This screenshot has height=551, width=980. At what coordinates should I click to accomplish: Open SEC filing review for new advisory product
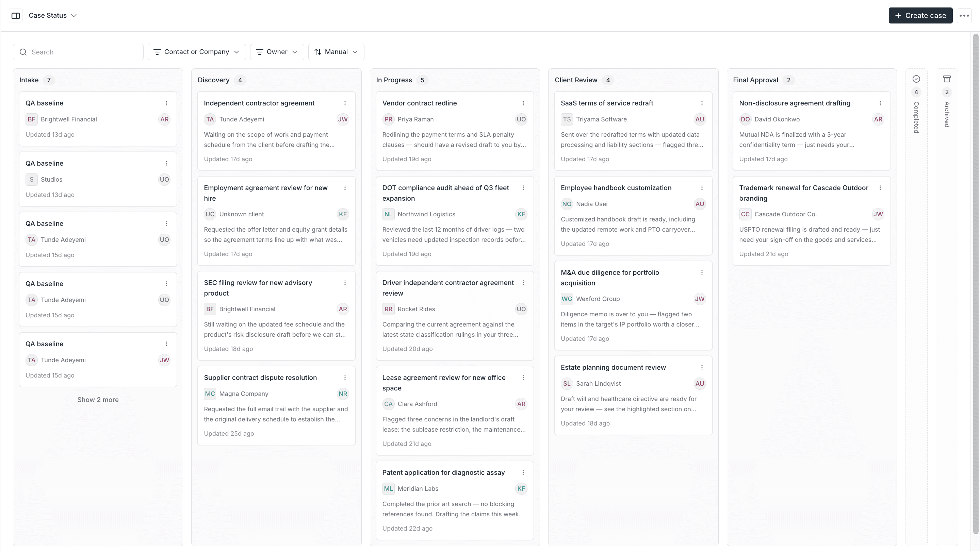click(276, 316)
